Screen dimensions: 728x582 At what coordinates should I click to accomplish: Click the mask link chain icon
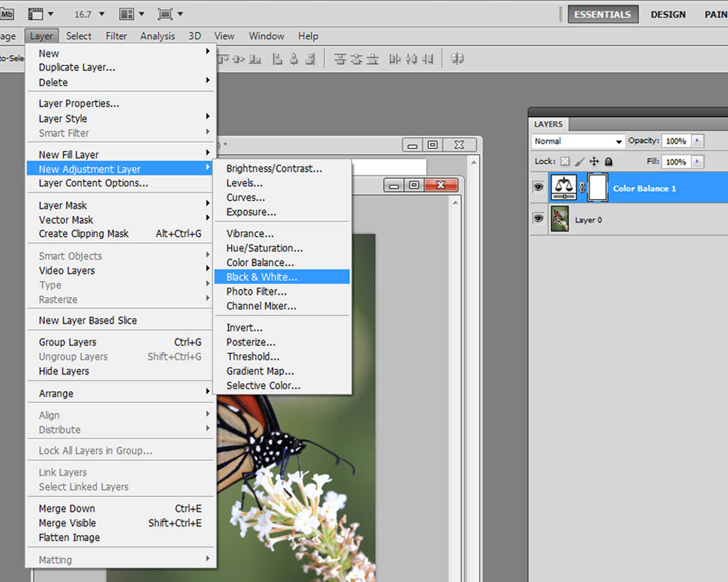click(x=582, y=188)
